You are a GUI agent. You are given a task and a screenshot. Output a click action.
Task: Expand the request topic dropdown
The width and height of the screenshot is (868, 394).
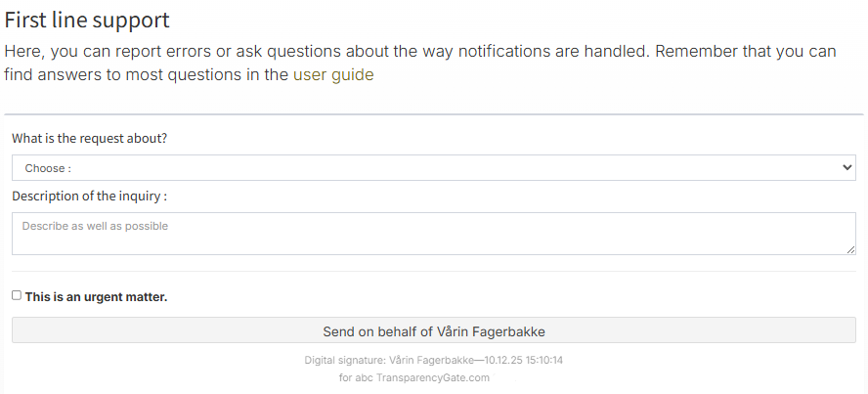[x=433, y=168]
